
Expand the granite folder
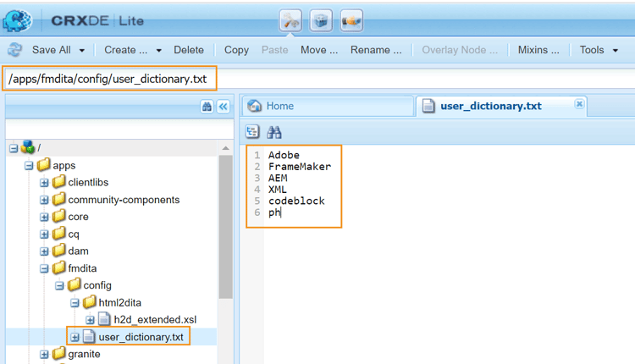pyautogui.click(x=44, y=355)
